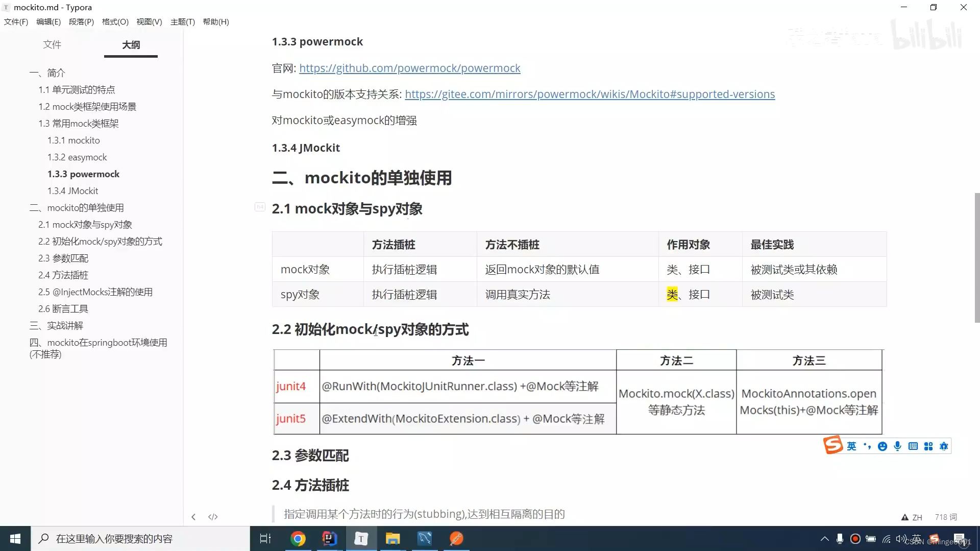Jump to '1.3.1 mockito' in outline
This screenshot has height=551, width=980.
tap(73, 140)
